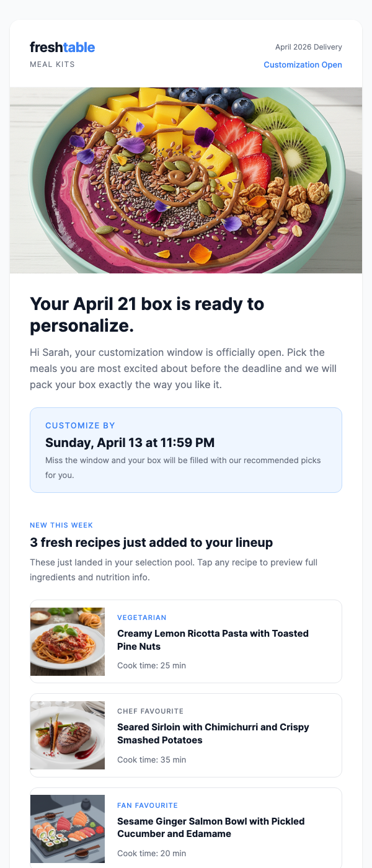
Task: Click the VEGETARIAN tag
Action: [141, 618]
